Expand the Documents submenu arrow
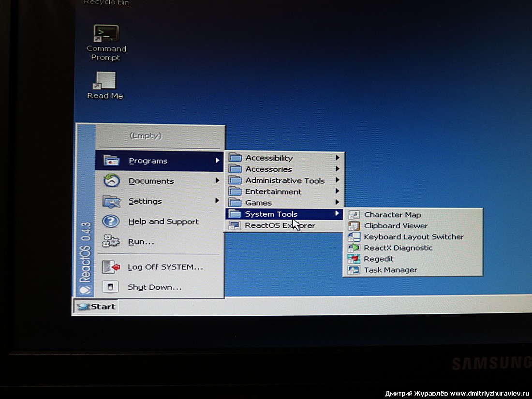 point(217,180)
